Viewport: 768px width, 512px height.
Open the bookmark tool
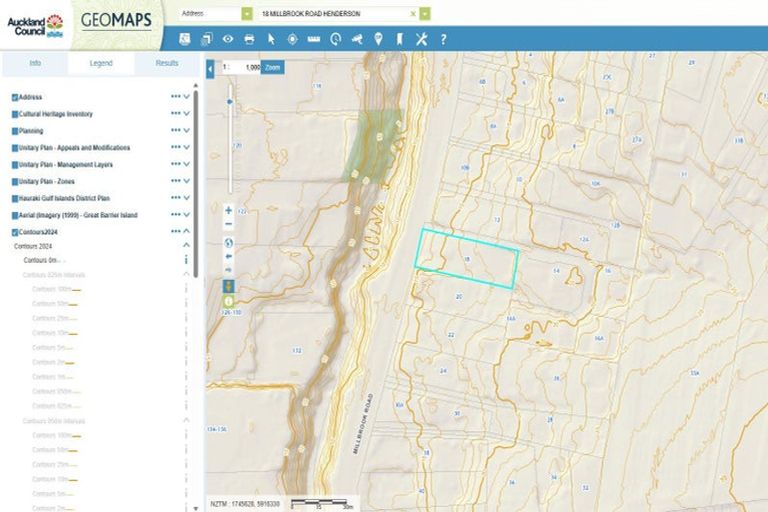[399, 39]
